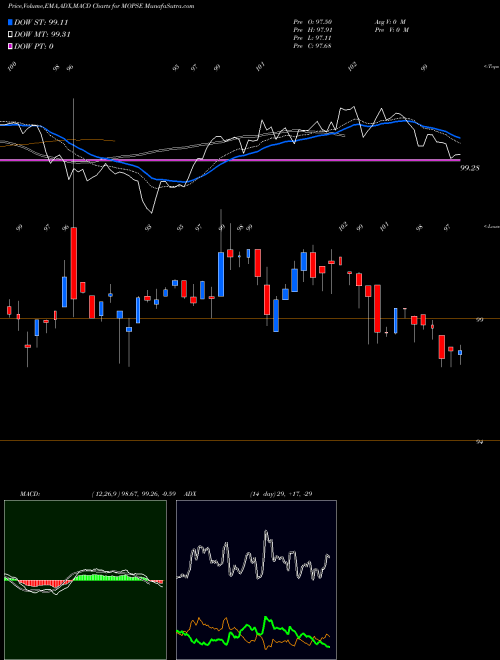The width and height of the screenshot is (500, 660).
Task: Click the MACD (12,26,9) values readout
Action: point(133,494)
